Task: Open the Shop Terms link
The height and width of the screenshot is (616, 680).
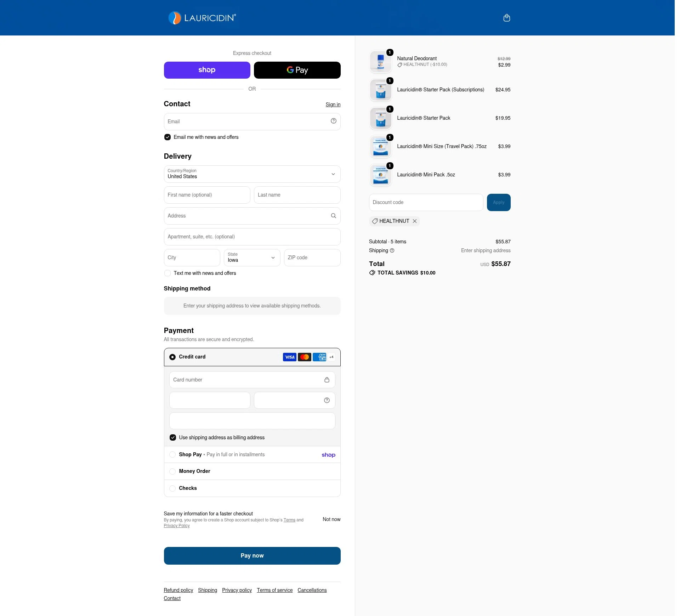Action: click(289, 520)
